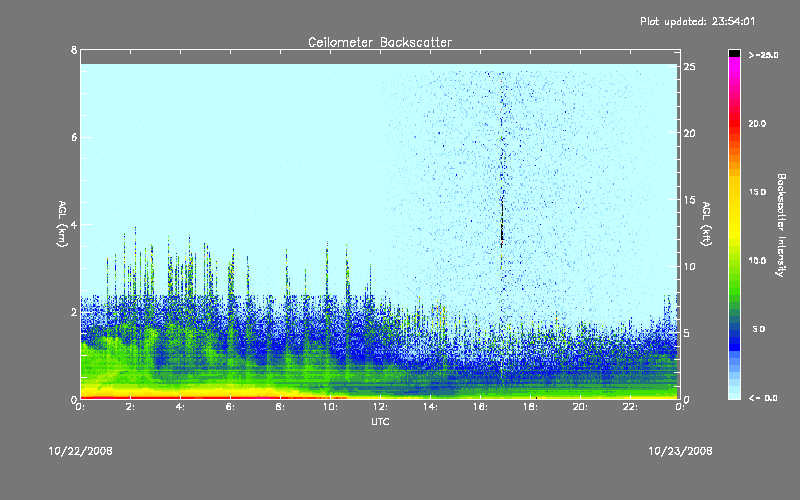Click the "6:" hour tick on UTC axis
This screenshot has width=800, height=500.
tap(231, 407)
